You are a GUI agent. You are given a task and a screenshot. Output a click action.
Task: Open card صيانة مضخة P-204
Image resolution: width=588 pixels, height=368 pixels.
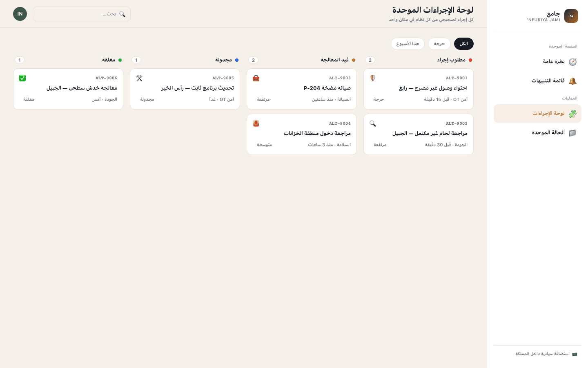pyautogui.click(x=302, y=89)
